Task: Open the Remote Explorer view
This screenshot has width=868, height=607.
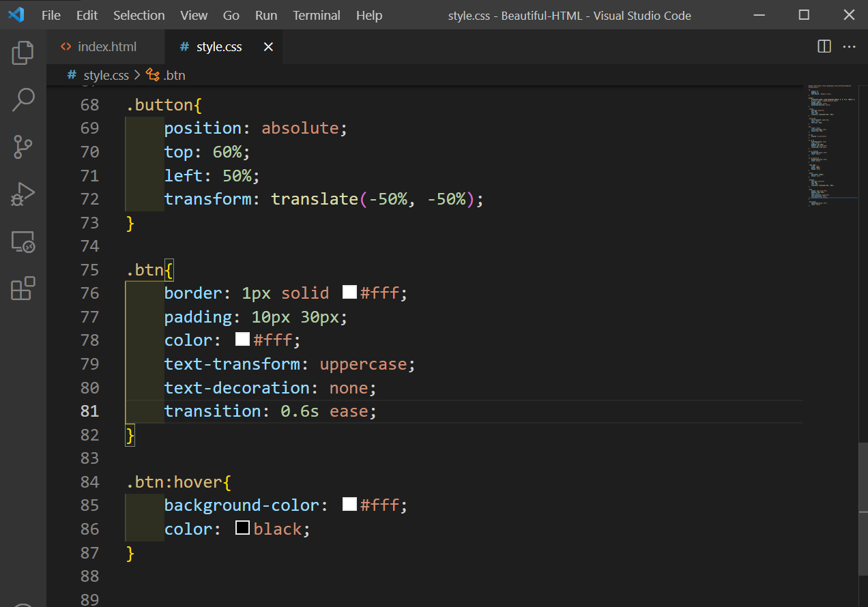Action: pyautogui.click(x=23, y=241)
